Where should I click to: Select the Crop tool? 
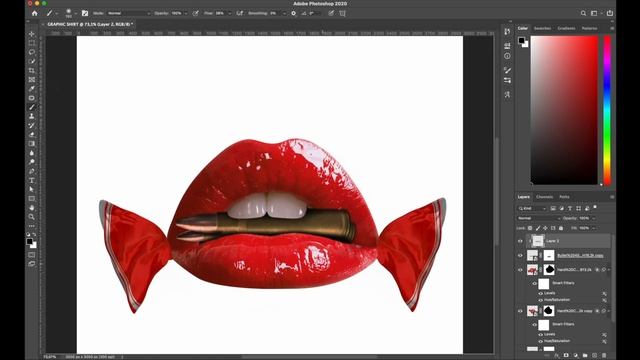tap(32, 71)
